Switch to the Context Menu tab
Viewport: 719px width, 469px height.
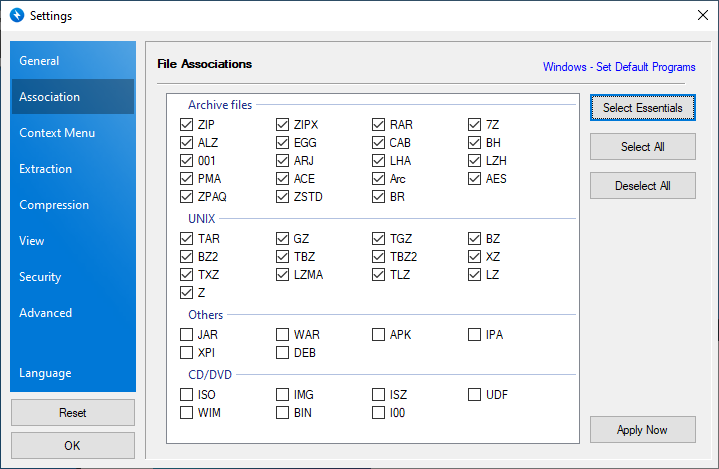pos(72,133)
